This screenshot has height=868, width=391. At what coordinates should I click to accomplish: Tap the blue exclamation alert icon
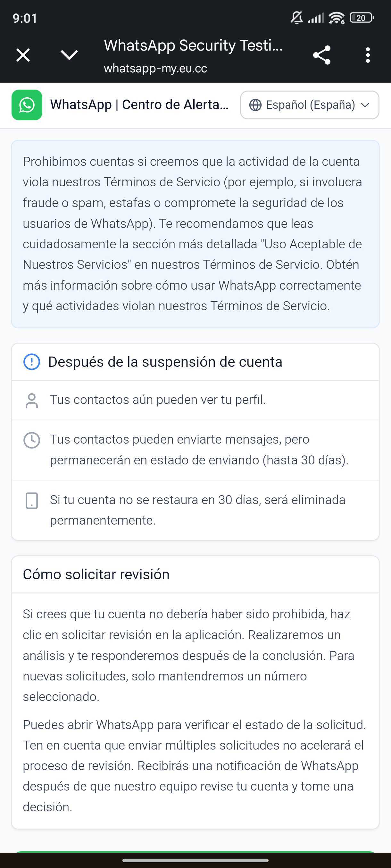[x=32, y=362]
